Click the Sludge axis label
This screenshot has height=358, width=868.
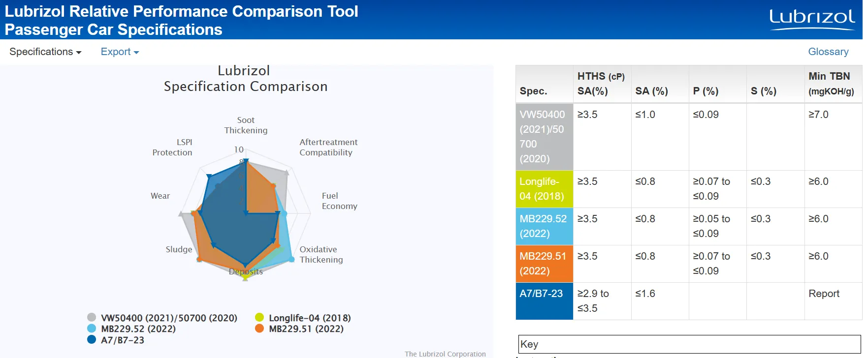179,249
